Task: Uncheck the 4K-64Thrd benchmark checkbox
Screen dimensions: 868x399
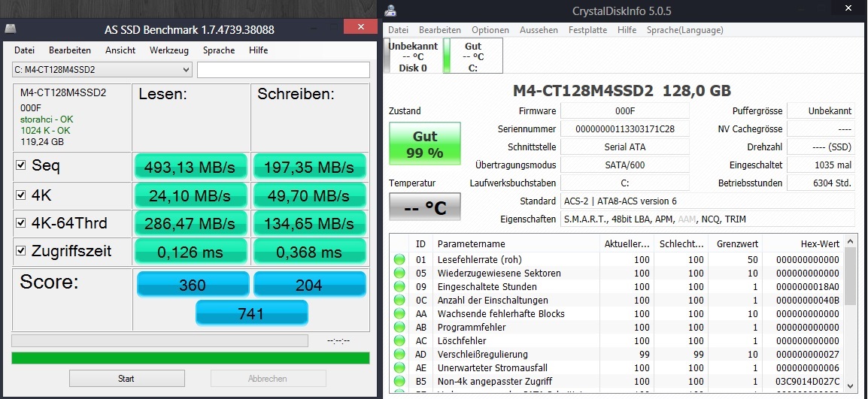Action: point(21,223)
